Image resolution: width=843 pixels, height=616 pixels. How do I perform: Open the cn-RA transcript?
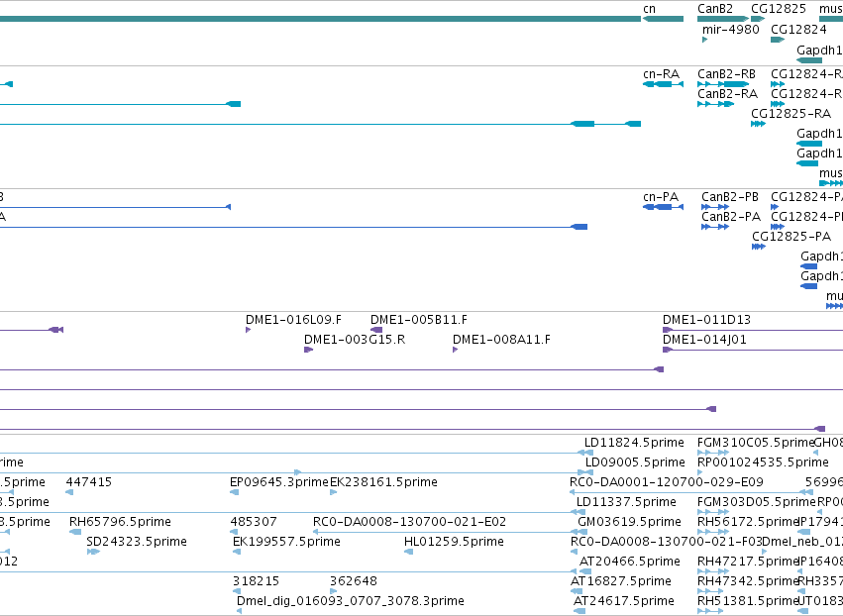pos(663,84)
